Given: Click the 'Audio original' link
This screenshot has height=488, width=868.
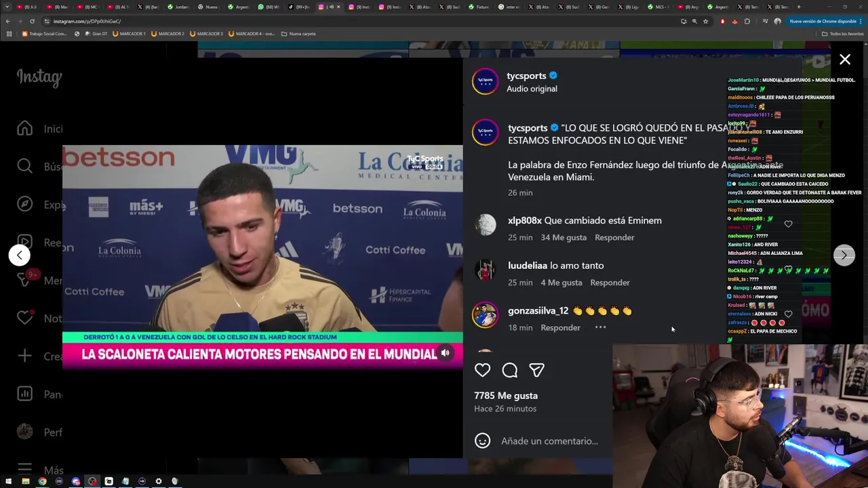Looking at the screenshot, I should coord(532,89).
